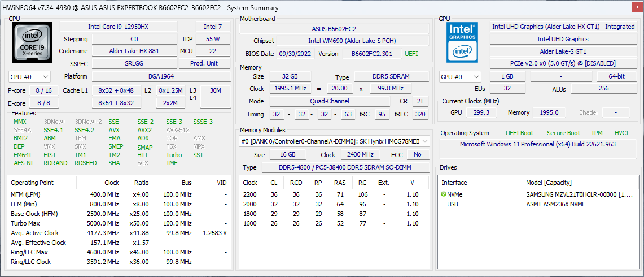Click the 55 W TDP value
The image size is (644, 277).
[x=213, y=39]
